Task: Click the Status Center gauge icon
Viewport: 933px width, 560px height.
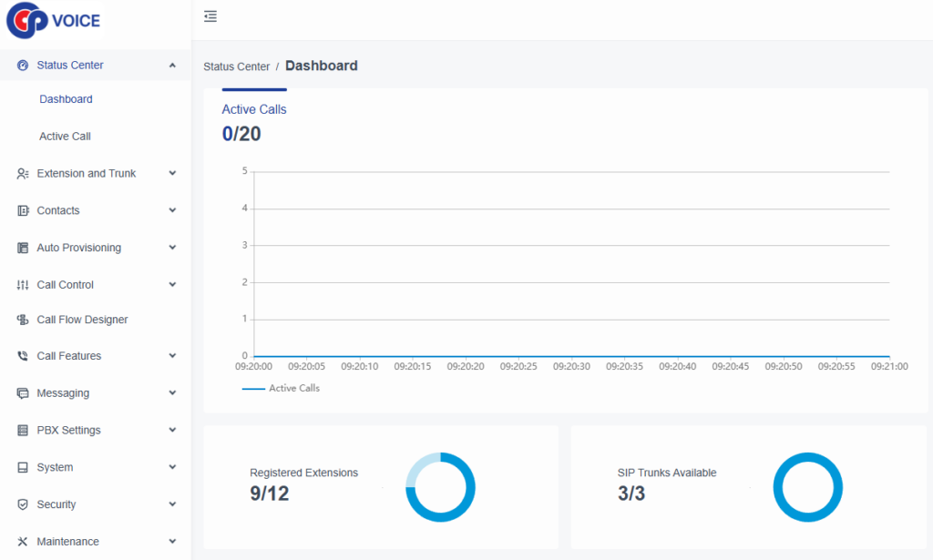Action: [x=23, y=66]
